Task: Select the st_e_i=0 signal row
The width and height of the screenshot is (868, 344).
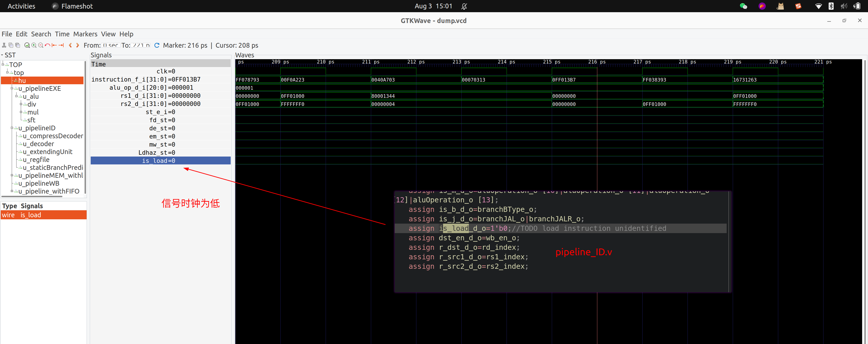Action: click(x=161, y=112)
